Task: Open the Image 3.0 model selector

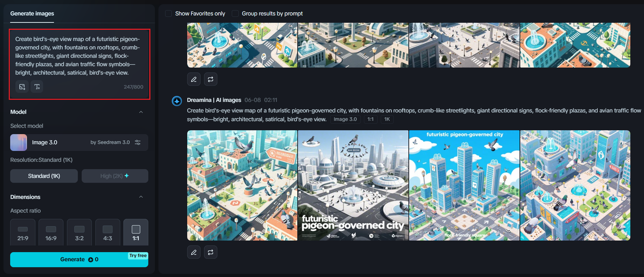Action: tap(79, 142)
